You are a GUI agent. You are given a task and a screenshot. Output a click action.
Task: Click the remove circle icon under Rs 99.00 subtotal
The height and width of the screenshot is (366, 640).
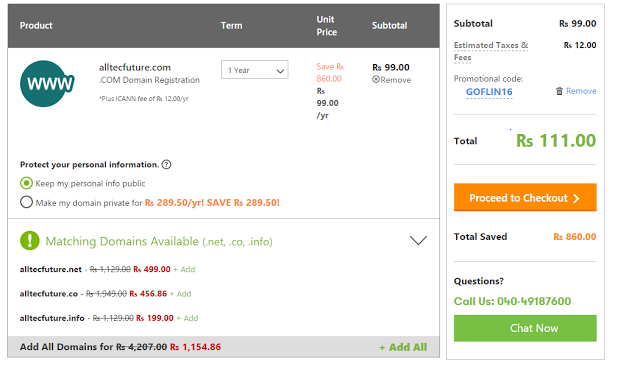[x=376, y=80]
